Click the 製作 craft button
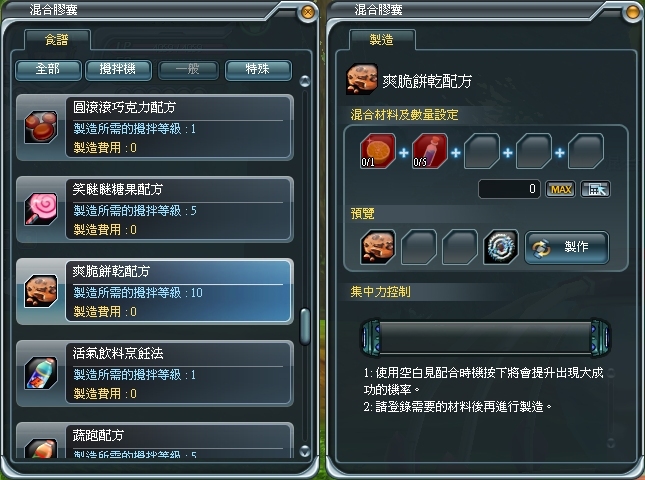 click(567, 247)
